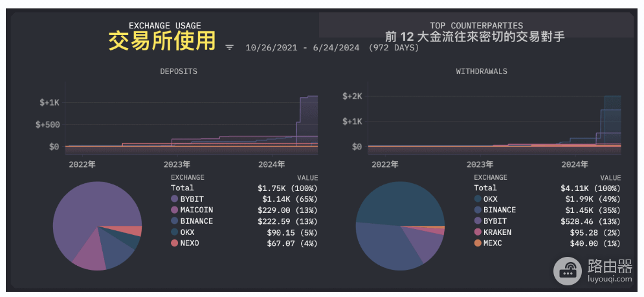Click the KRAKEN withdrawals legend color dot

478,232
